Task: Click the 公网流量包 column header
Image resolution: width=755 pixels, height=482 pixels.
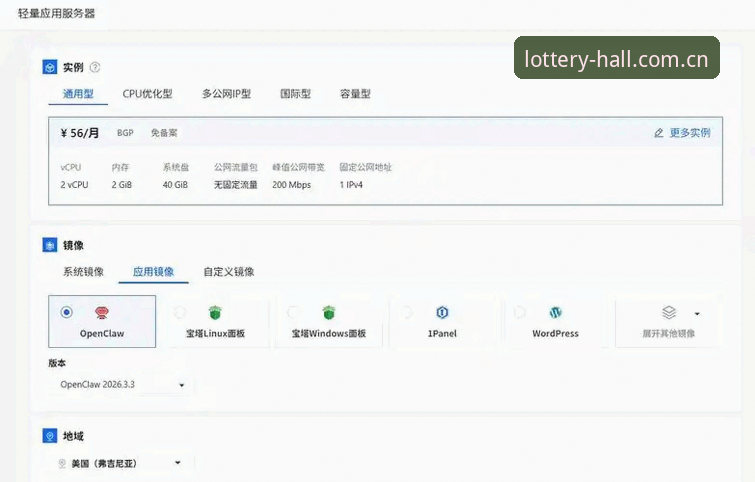Action: coord(236,168)
